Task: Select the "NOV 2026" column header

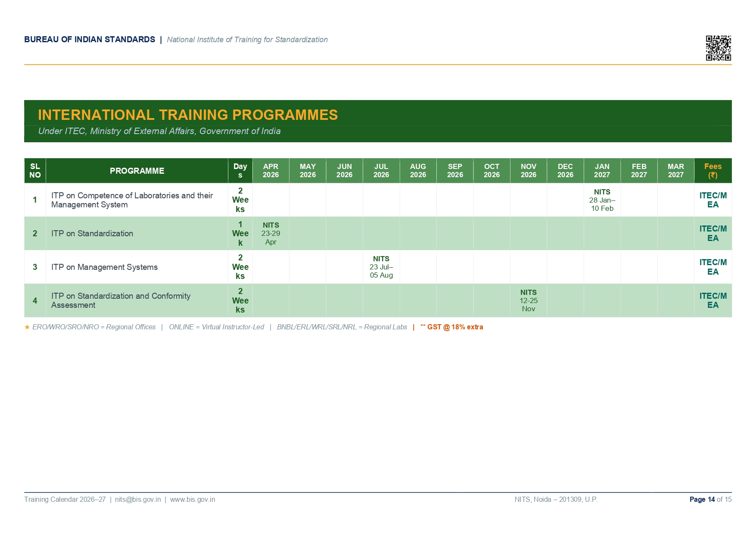Action: pyautogui.click(x=529, y=171)
